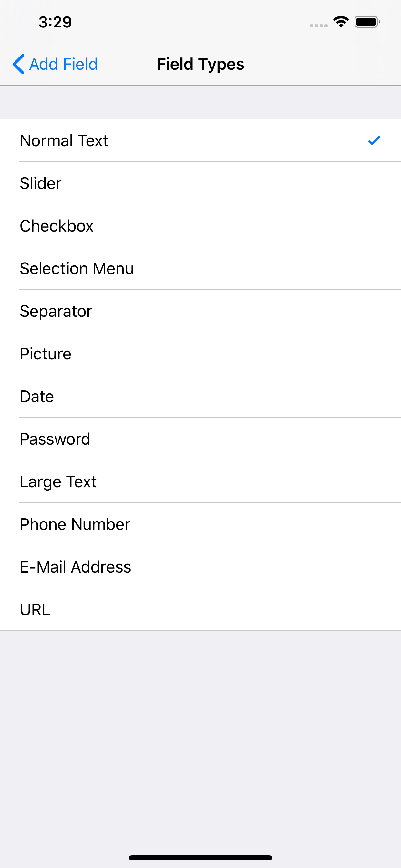Tap the clock showing 3:29
Screen dimensions: 401x868
tap(55, 22)
